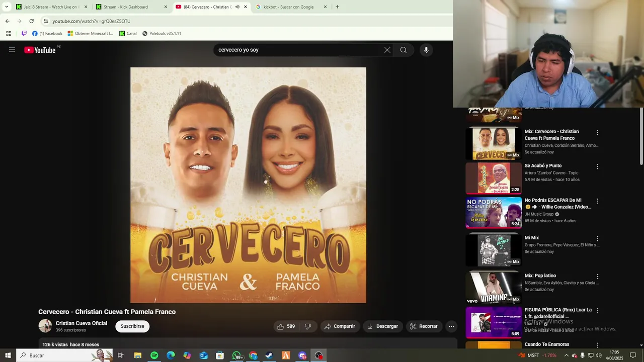Open Mix: Pop latino thumbnail
This screenshot has width=644, height=362.
pyautogui.click(x=494, y=288)
